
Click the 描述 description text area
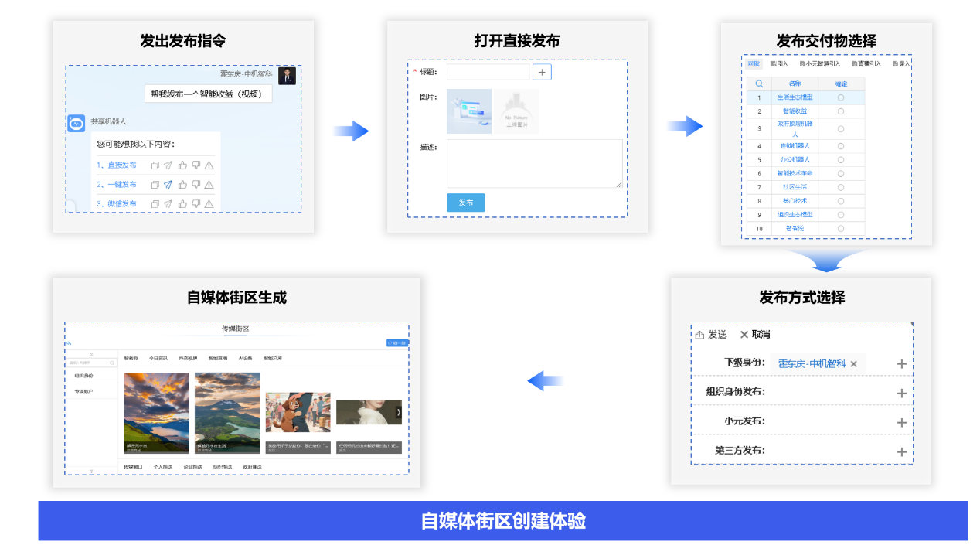(x=534, y=163)
